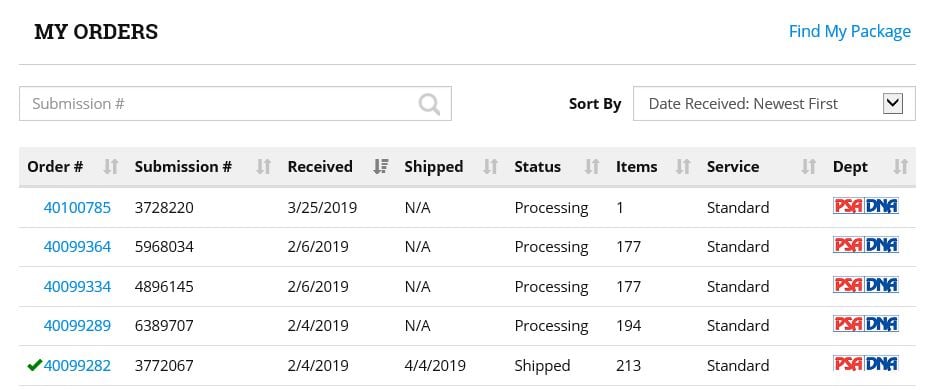Click the Sort By dropdown arrow
Image resolution: width=942 pixels, height=390 pixels.
(893, 103)
